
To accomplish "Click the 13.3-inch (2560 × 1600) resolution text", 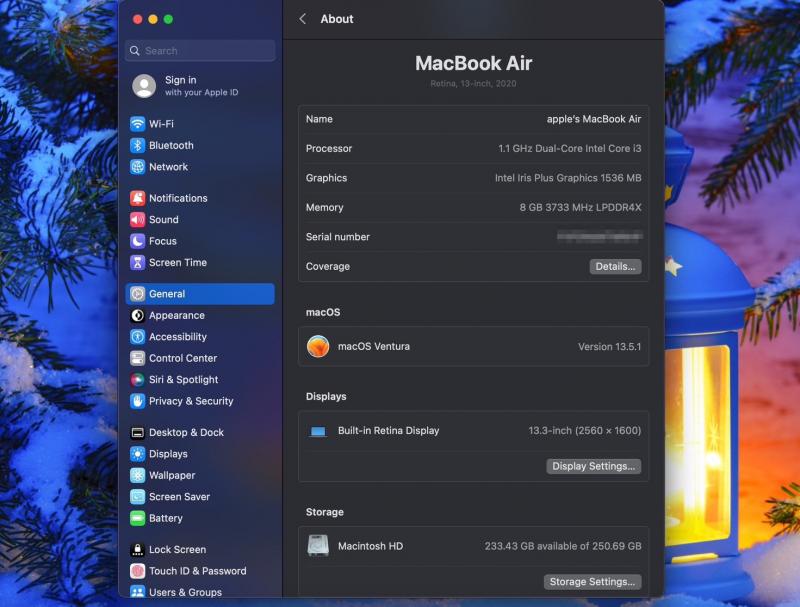I will pos(585,431).
